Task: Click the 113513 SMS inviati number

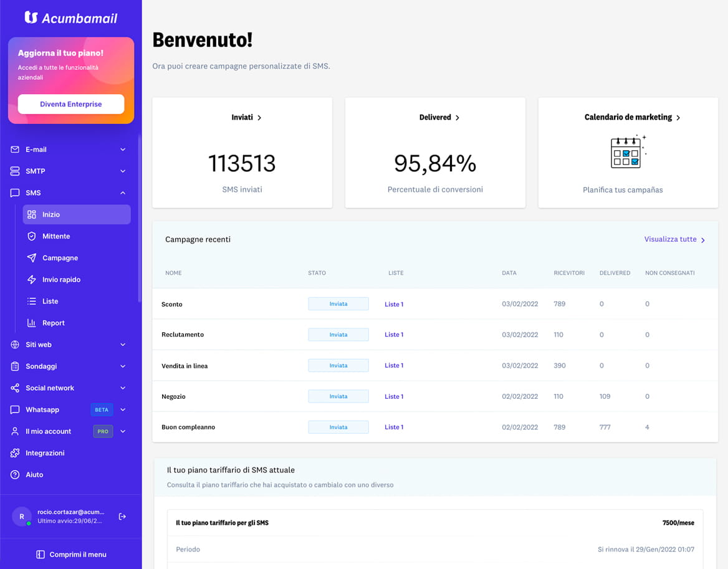Action: [x=242, y=163]
